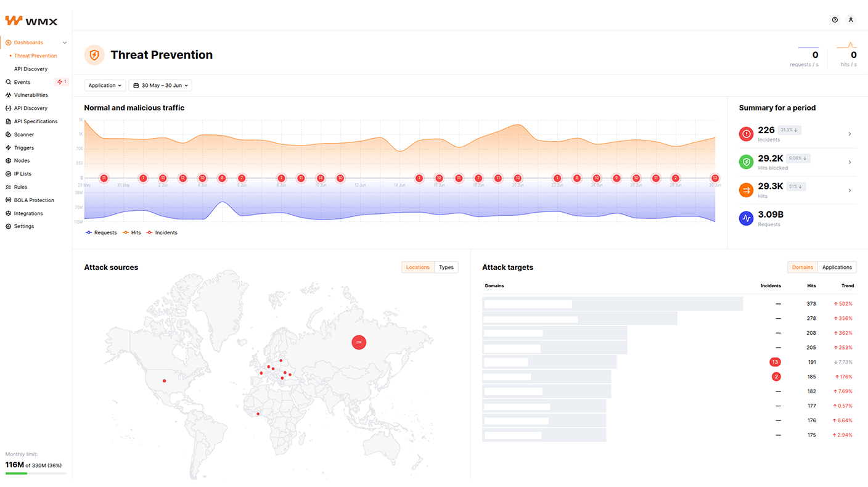Open the Application filter dropdown
The height and width of the screenshot is (487, 868).
(105, 86)
